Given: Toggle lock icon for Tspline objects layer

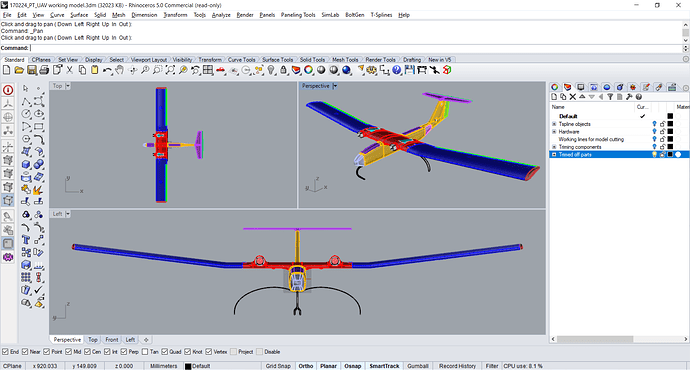Looking at the screenshot, I should pos(663,124).
